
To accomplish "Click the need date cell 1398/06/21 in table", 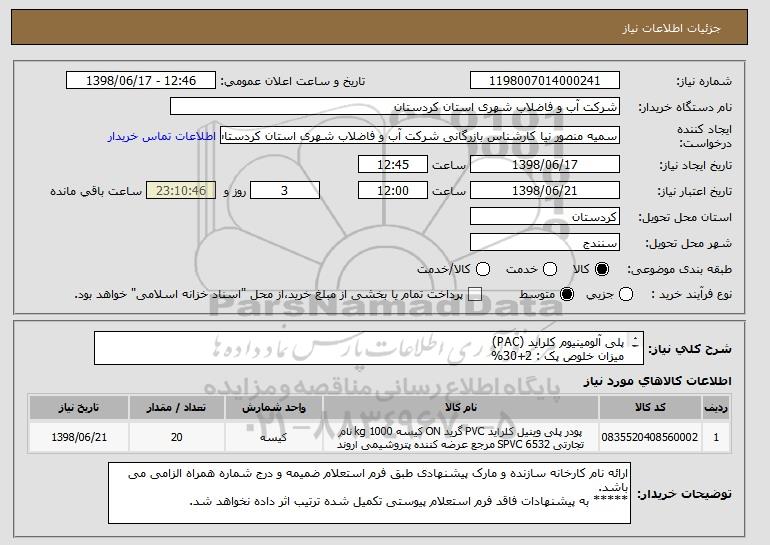I will tap(79, 437).
